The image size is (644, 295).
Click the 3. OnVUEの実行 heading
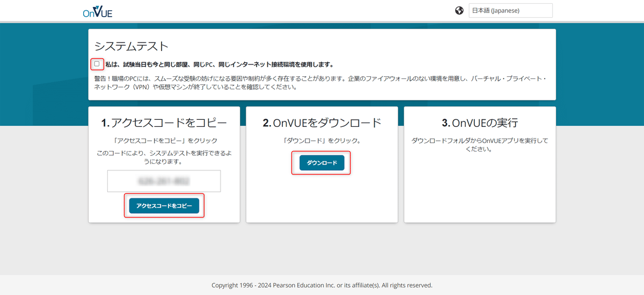point(480,123)
